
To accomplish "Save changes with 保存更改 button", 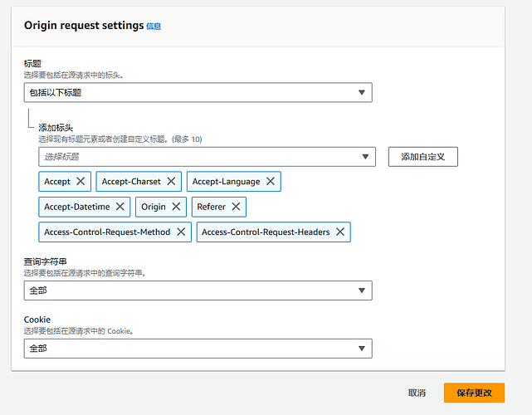I will [x=474, y=393].
